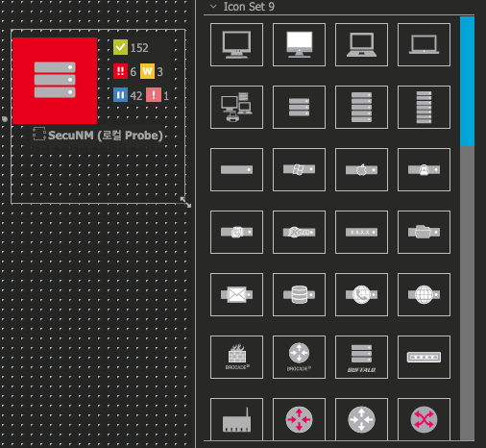The height and width of the screenshot is (448, 486).
Task: Choose the Linux penguin server icon
Action: 424,170
